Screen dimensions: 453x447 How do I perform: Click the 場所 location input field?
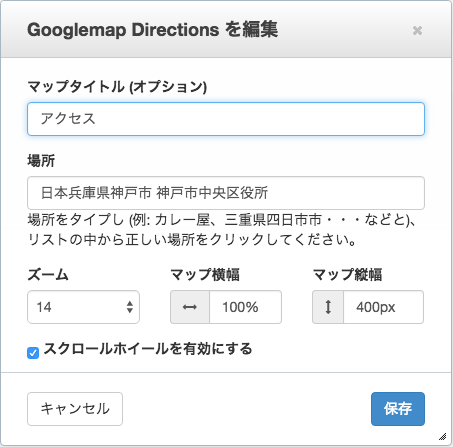point(226,193)
